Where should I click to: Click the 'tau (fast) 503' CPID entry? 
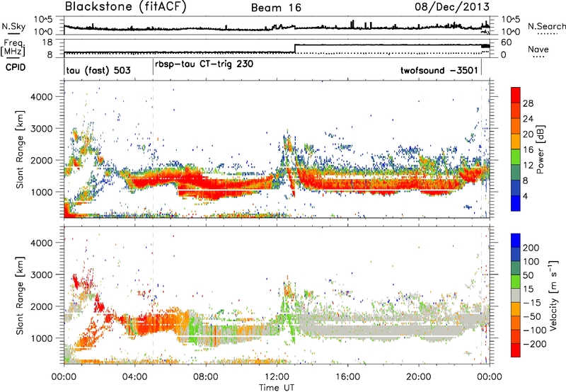(x=98, y=70)
